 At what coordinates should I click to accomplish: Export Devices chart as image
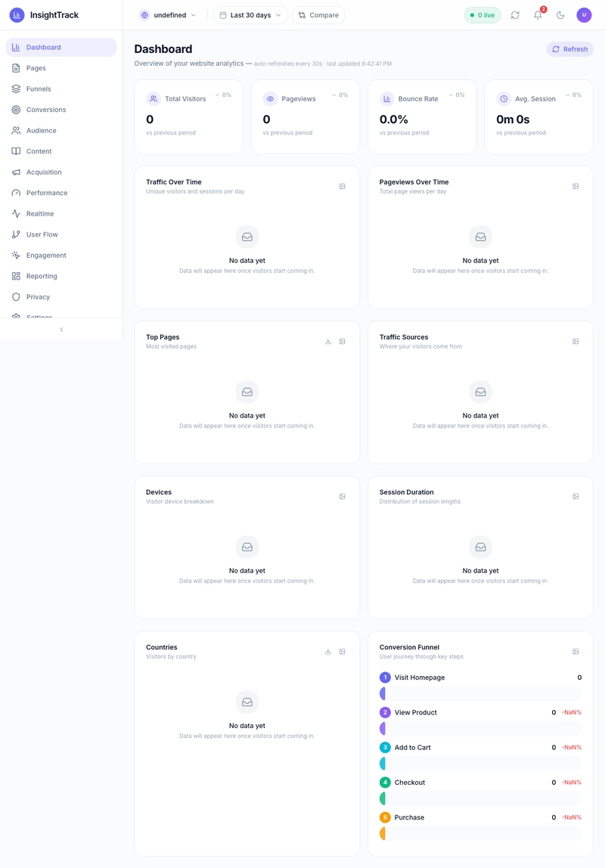pos(342,497)
